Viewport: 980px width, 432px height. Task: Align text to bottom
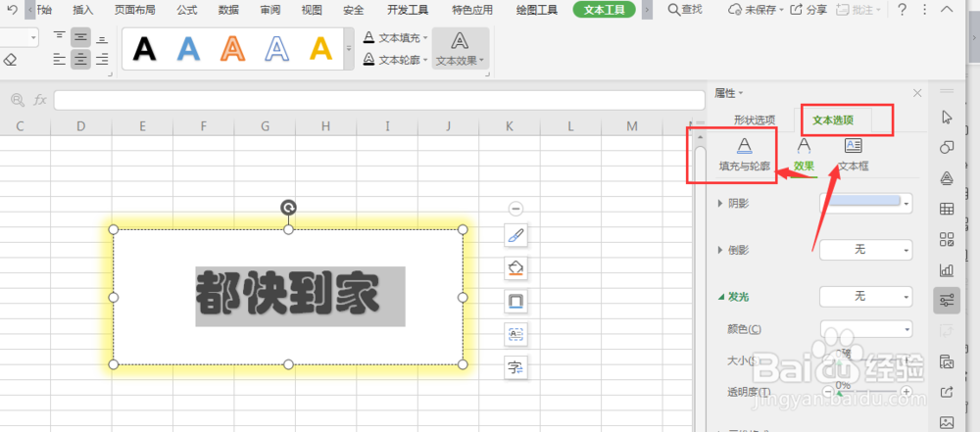(102, 37)
